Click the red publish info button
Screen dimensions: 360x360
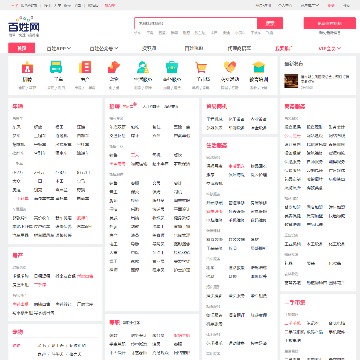click(x=330, y=23)
